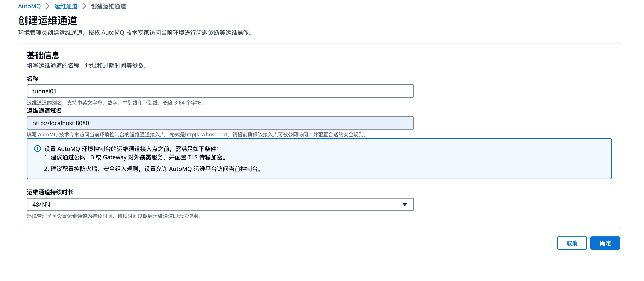Click the 取消 button
644x281 pixels.
[572, 243]
